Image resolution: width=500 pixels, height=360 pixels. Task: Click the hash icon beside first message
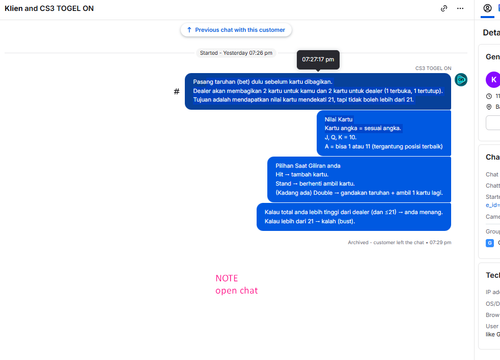[x=177, y=91]
